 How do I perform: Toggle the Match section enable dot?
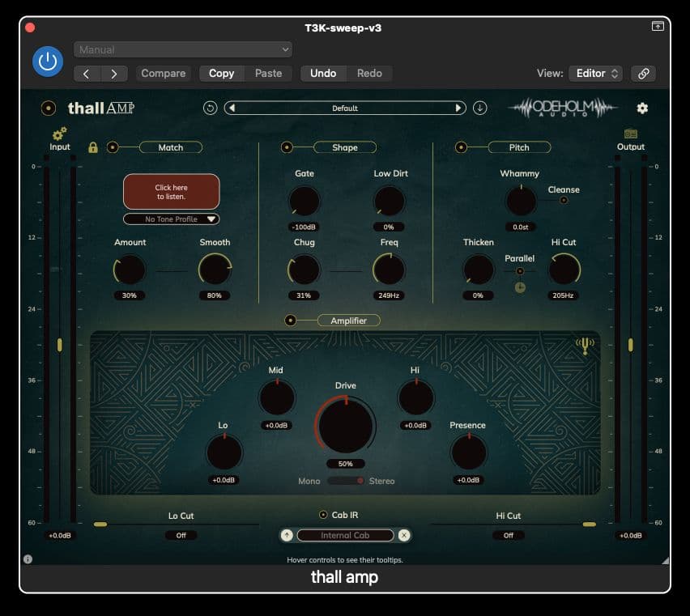click(113, 147)
